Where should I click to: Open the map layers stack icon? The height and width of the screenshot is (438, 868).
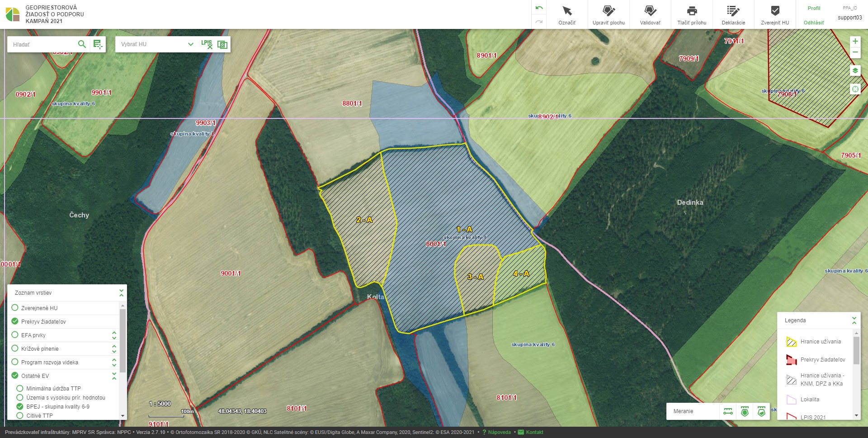pos(855,71)
